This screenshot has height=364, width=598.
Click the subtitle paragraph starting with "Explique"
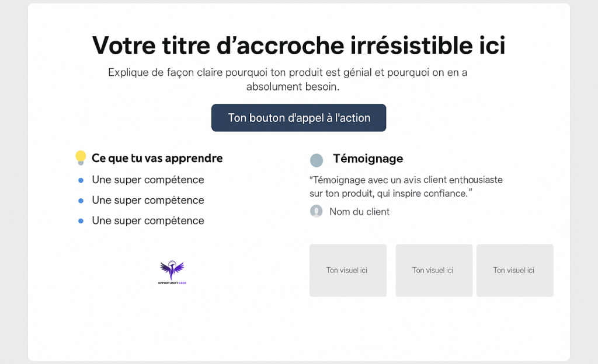(287, 79)
